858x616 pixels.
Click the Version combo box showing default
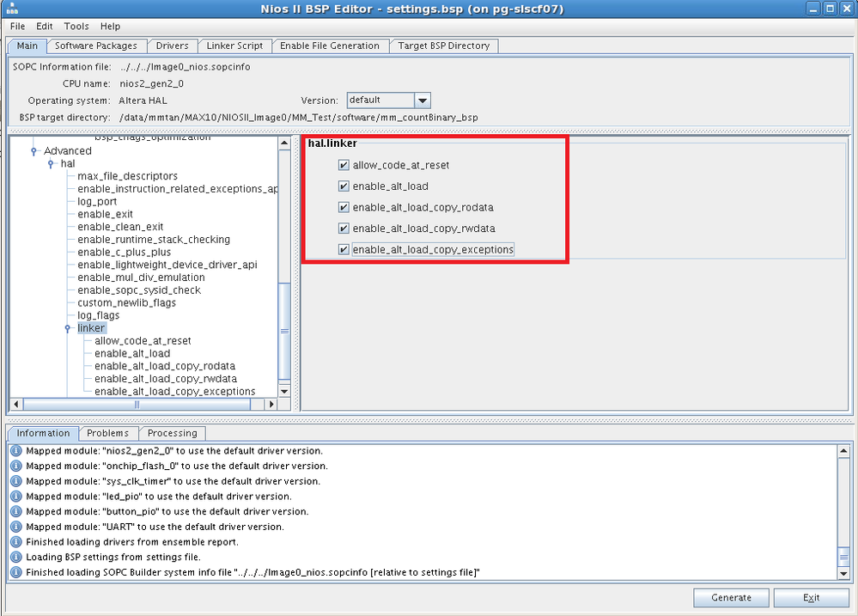388,101
